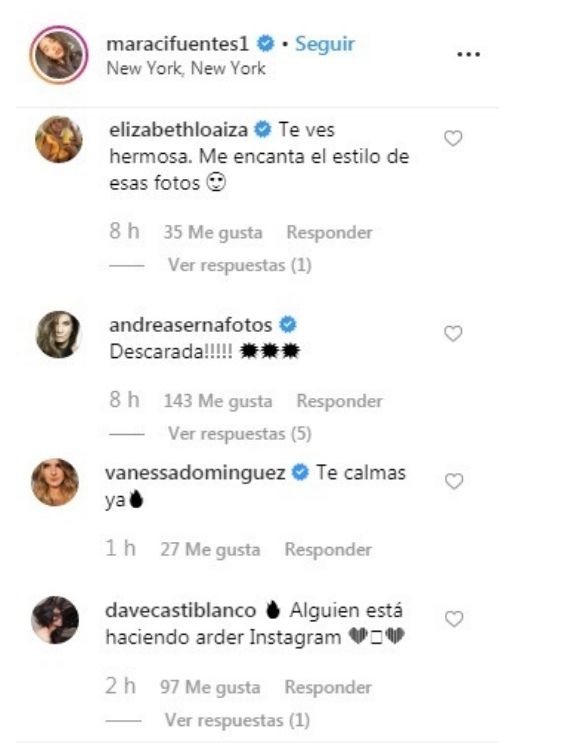
Task: Reply to andreasernafotos's Descarada comment
Action: point(339,401)
